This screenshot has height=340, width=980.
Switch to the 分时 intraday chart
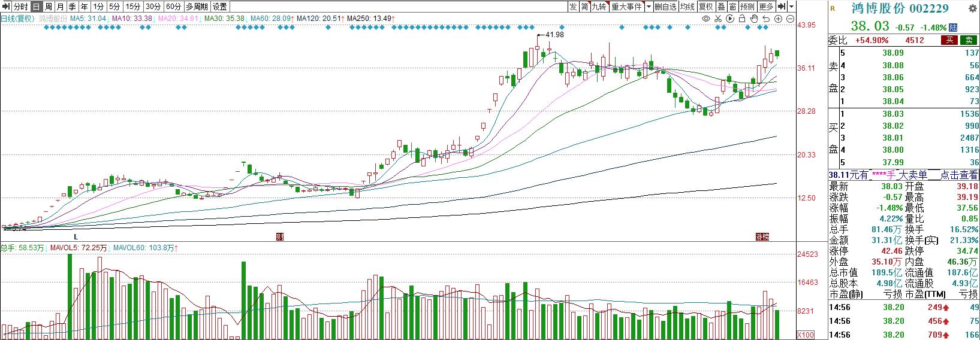(x=20, y=7)
